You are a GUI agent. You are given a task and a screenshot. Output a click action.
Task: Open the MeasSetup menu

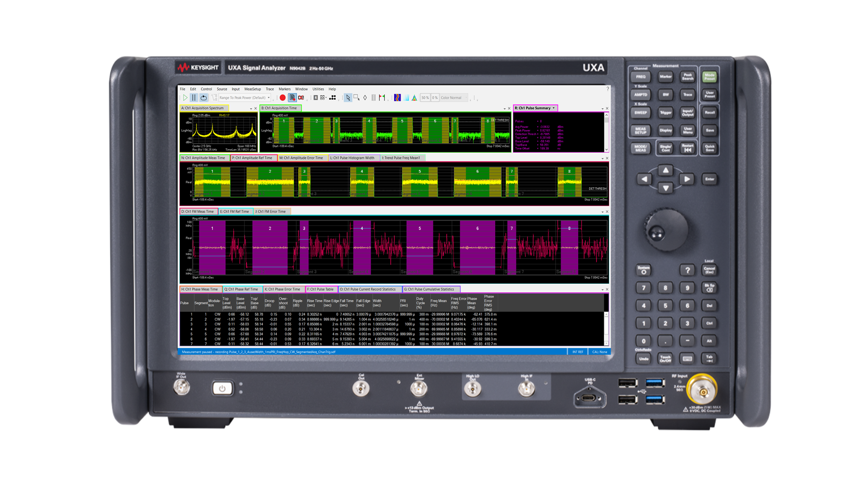click(x=252, y=89)
